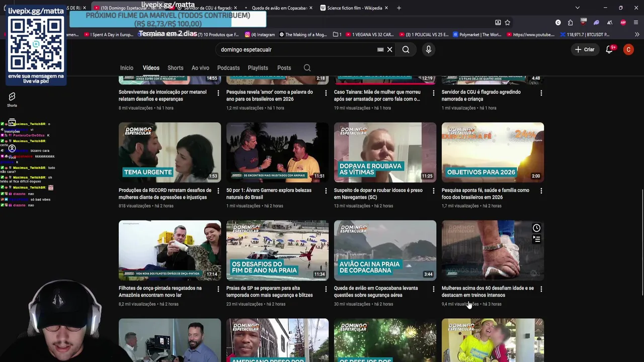Screen dimensions: 644x362
Task: Open the ABP extension icon
Action: pos(623,23)
